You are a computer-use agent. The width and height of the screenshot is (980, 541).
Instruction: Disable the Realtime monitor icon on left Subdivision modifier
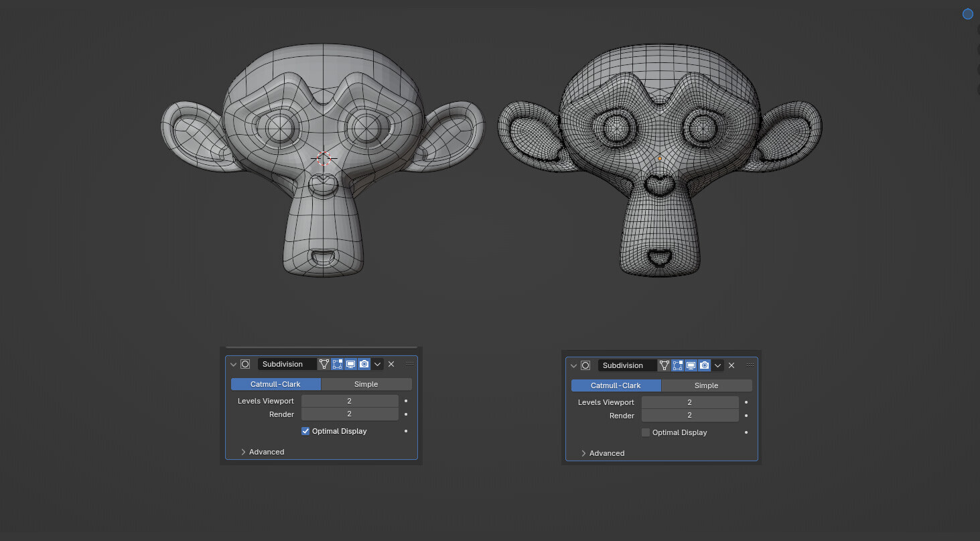(350, 364)
